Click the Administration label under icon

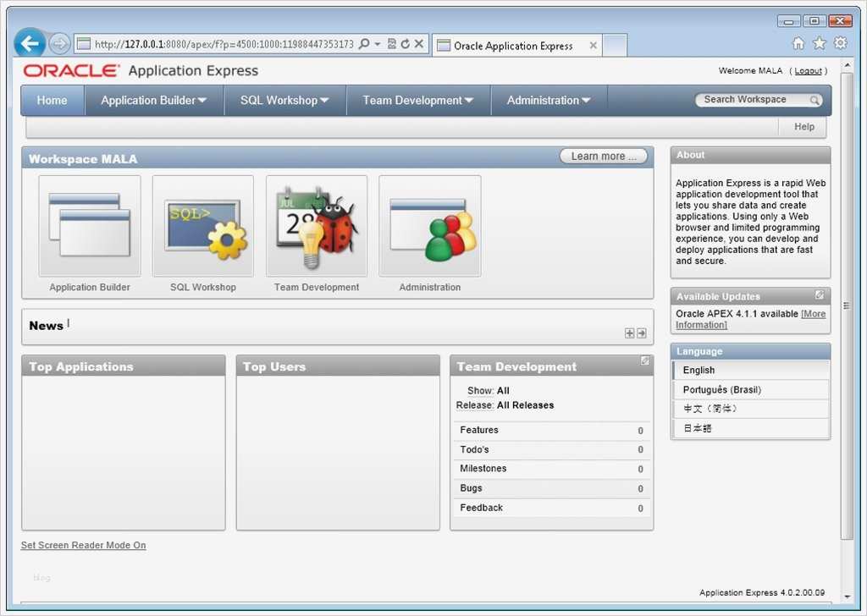[x=429, y=288]
